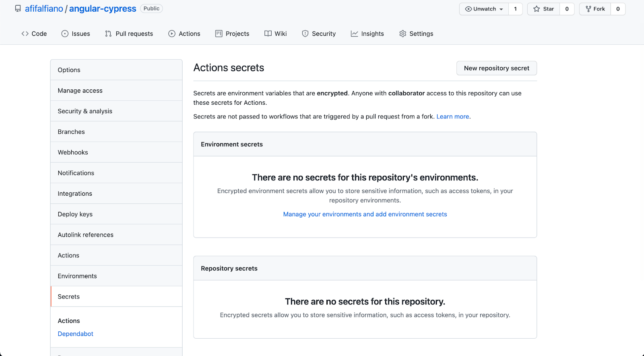Select Options in the settings sidebar
The image size is (644, 356).
point(116,70)
